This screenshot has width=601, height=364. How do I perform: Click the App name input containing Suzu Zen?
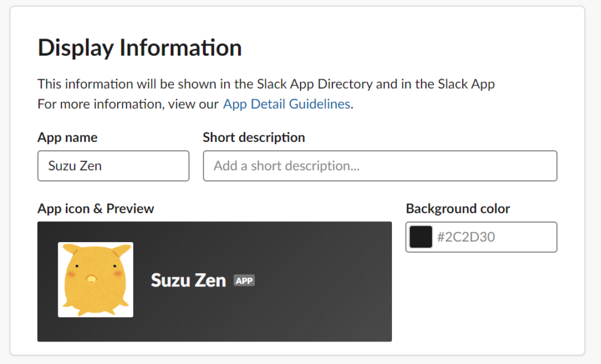coord(113,166)
